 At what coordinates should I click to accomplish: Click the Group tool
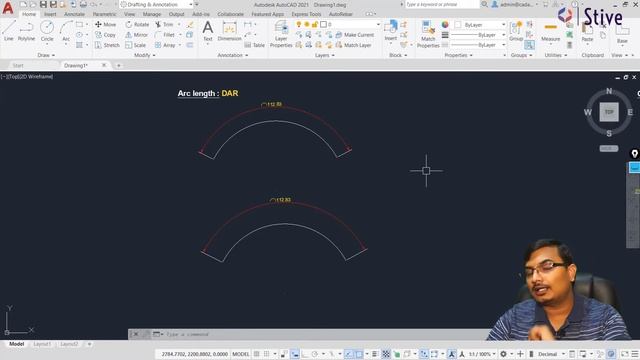tap(516, 31)
